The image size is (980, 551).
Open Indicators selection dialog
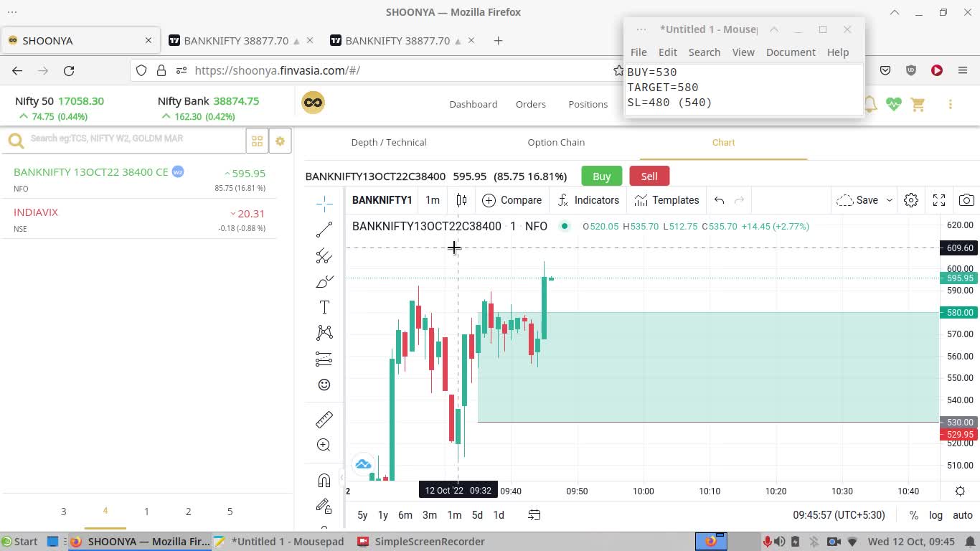(x=588, y=200)
